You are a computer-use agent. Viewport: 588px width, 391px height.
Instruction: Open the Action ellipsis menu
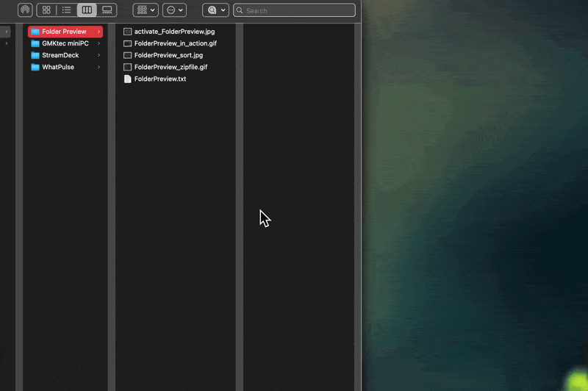(174, 10)
